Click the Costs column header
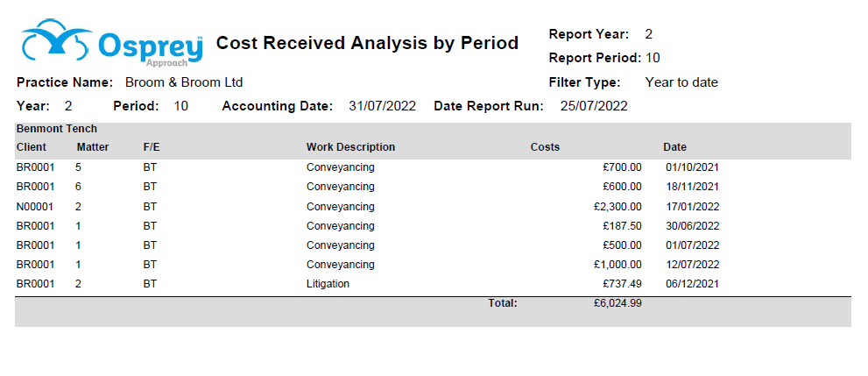This screenshot has height=376, width=868. [x=546, y=147]
